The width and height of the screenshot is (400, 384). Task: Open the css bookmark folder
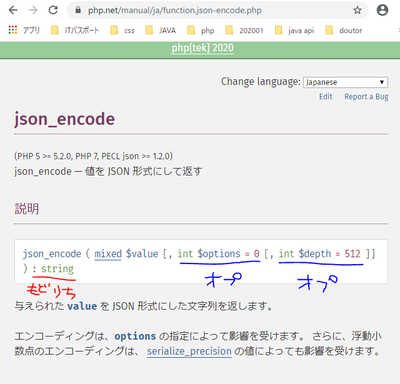pos(122,30)
